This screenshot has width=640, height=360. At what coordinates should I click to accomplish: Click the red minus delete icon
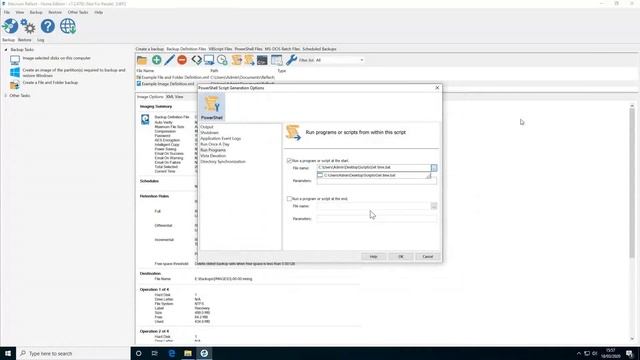182,60
